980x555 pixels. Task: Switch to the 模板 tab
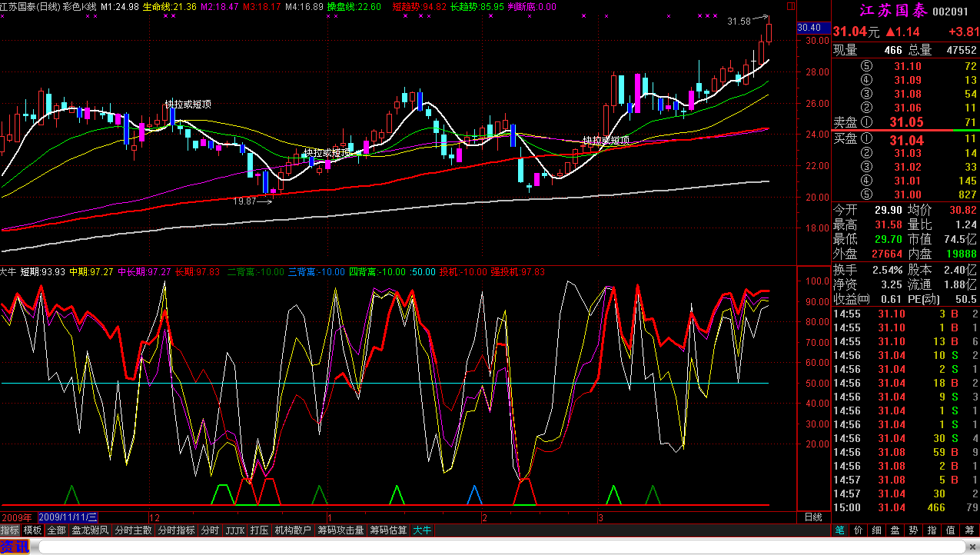(x=32, y=530)
